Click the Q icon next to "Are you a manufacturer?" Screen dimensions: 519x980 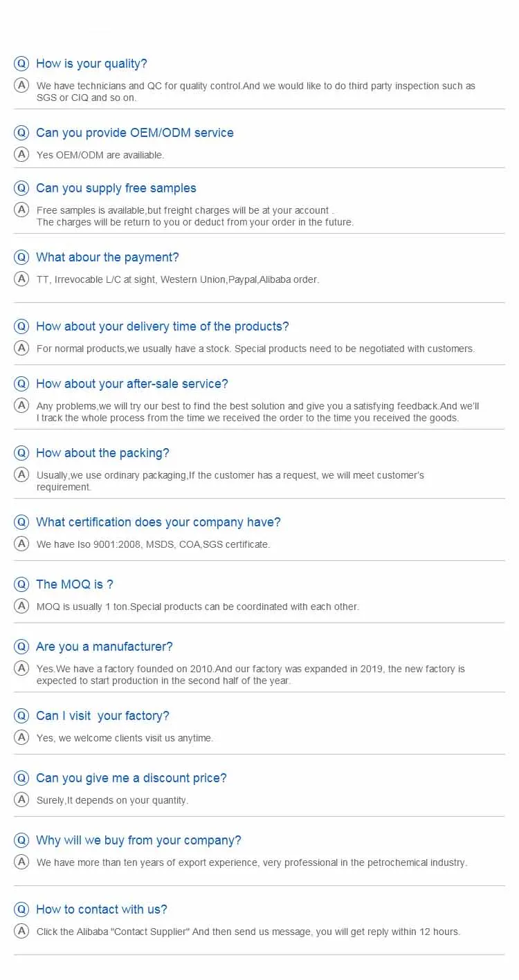(x=22, y=647)
